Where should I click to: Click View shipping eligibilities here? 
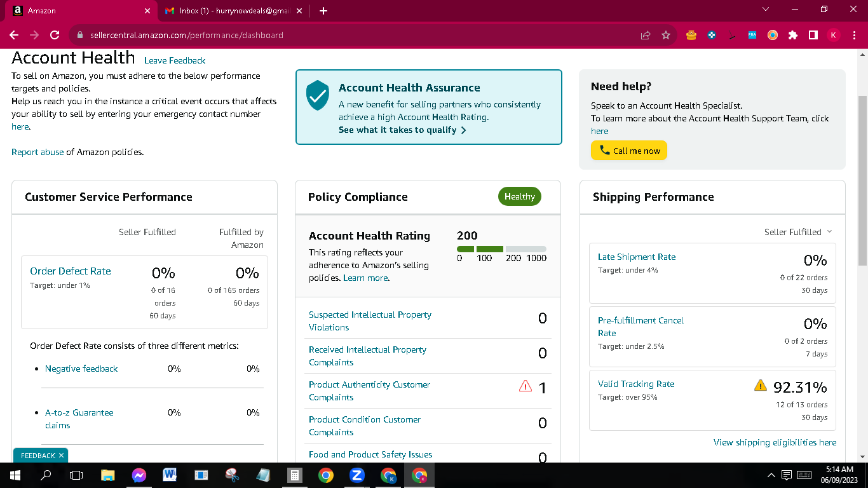pyautogui.click(x=775, y=443)
